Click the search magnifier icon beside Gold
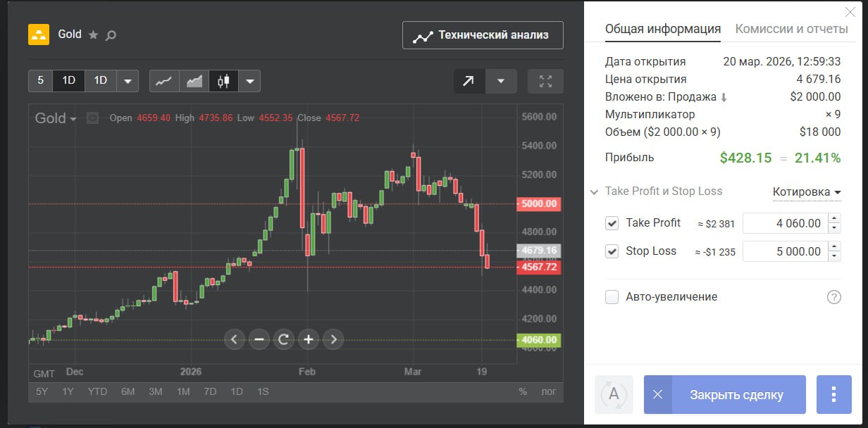 tap(111, 34)
